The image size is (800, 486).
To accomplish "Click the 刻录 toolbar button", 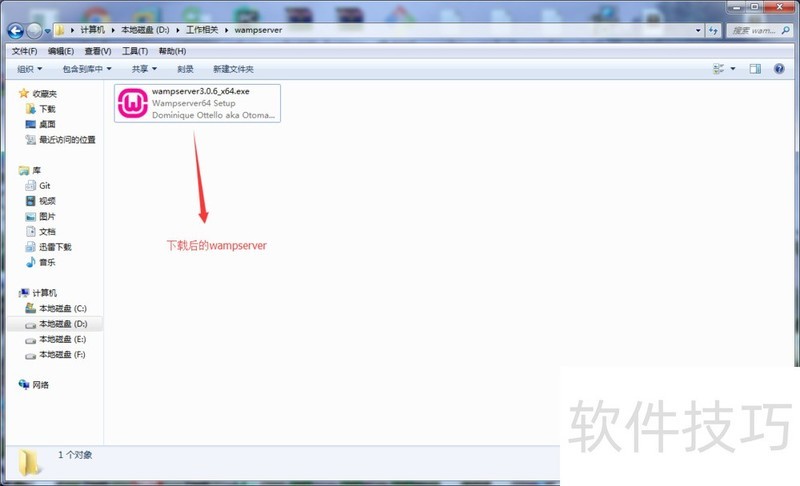I will [185, 69].
